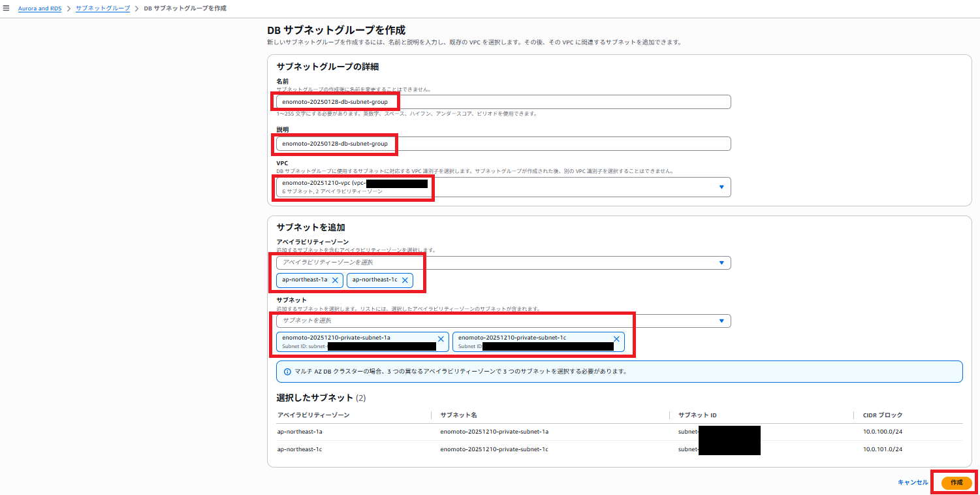The height and width of the screenshot is (495, 980).
Task: Remove enomoto-20251210-private-subnet-1c from selected subnets
Action: 616,339
